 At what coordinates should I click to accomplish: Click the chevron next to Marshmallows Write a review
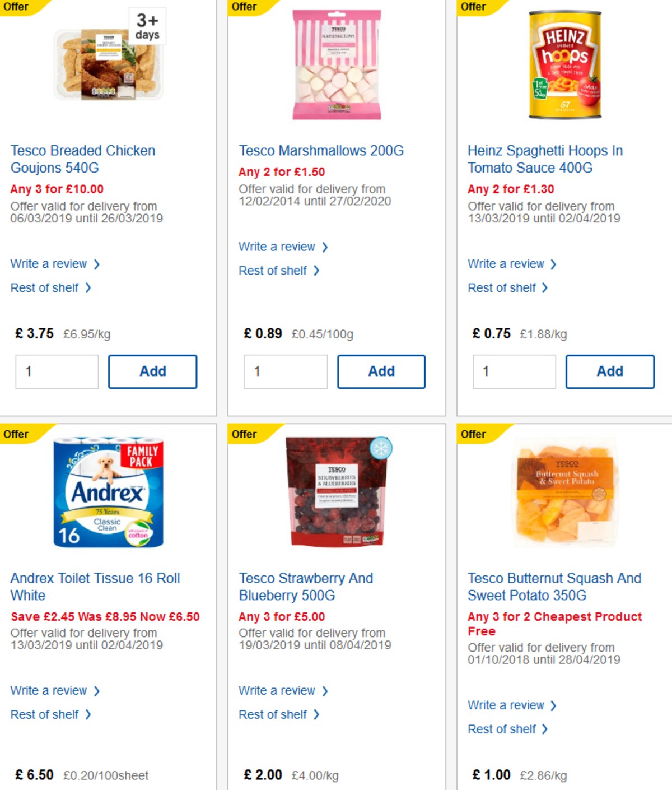[325, 247]
